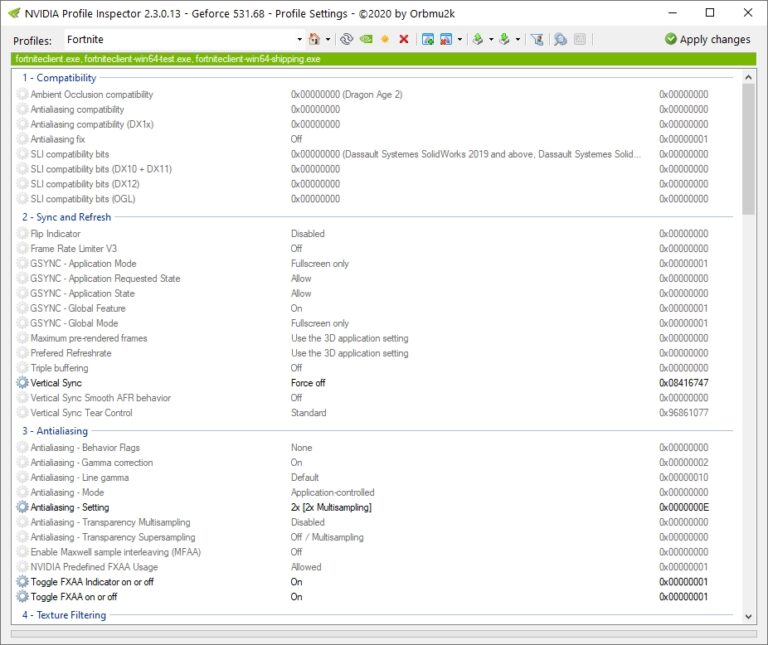Click the gear icon beside Triple buffering
The height and width of the screenshot is (645, 768).
[23, 368]
